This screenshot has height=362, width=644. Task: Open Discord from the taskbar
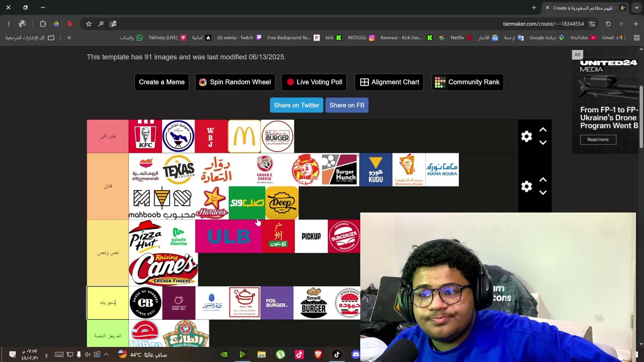[x=356, y=354]
